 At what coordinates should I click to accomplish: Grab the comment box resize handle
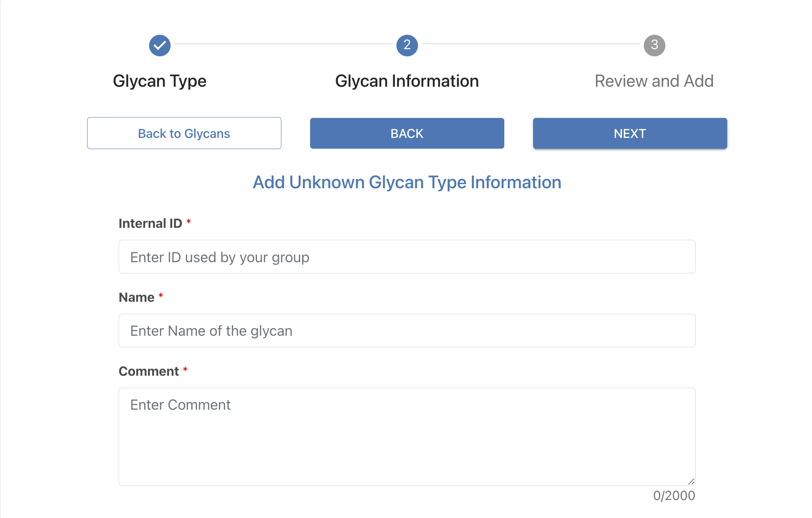[691, 482]
